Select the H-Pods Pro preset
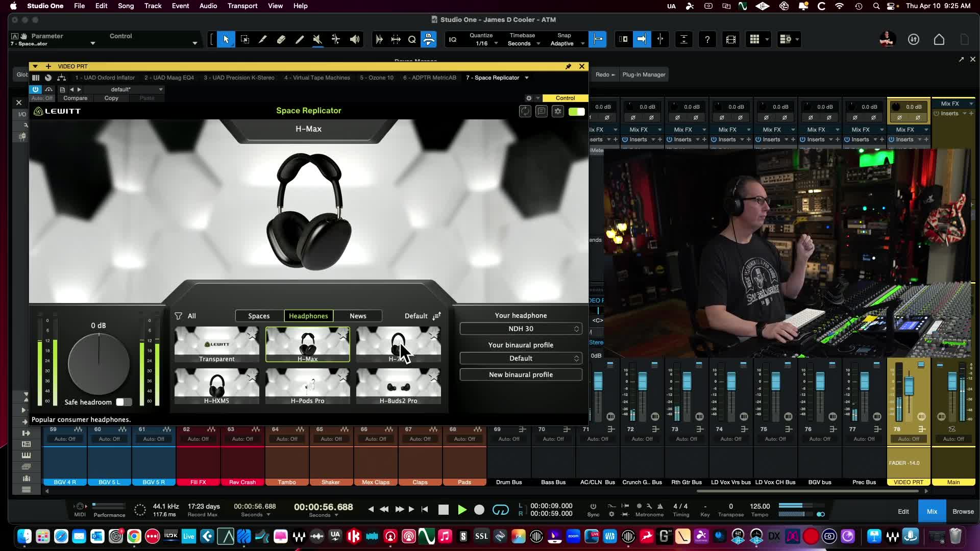Viewport: 980px width, 551px height. [x=307, y=386]
